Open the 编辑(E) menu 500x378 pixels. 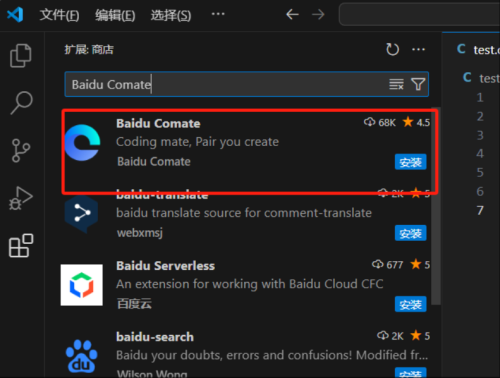pyautogui.click(x=115, y=15)
